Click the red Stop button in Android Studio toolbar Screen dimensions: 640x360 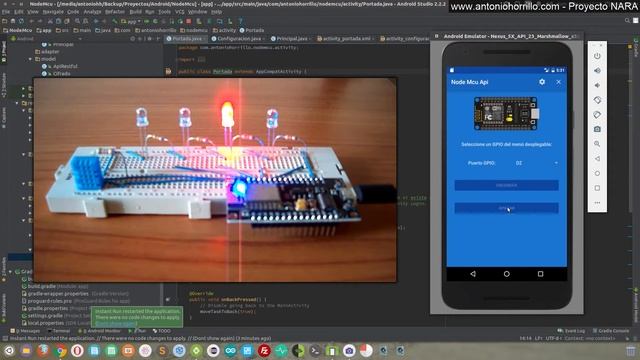[189, 21]
